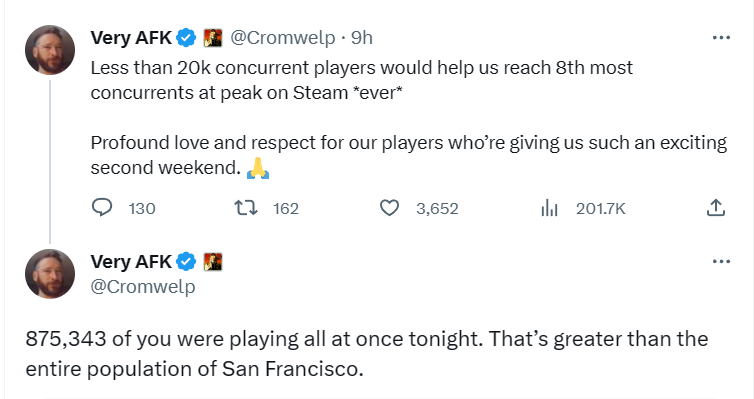Click the reply icon on the first tweet

tap(101, 208)
